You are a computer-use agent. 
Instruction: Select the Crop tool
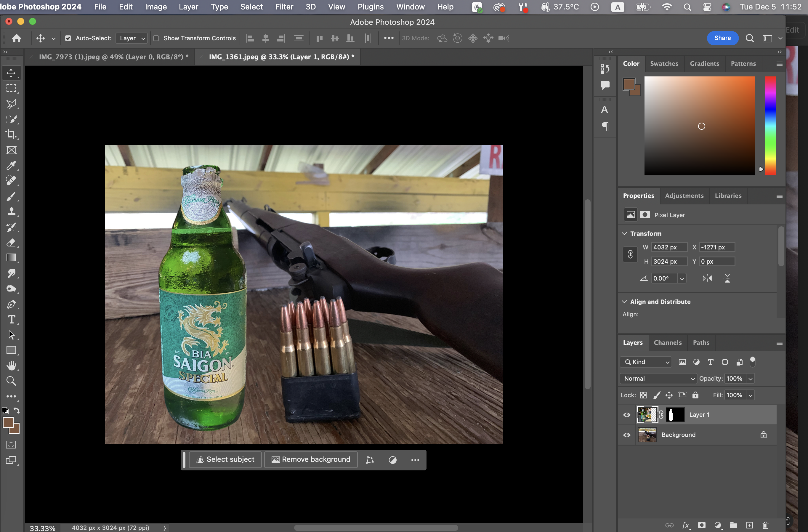tap(11, 134)
